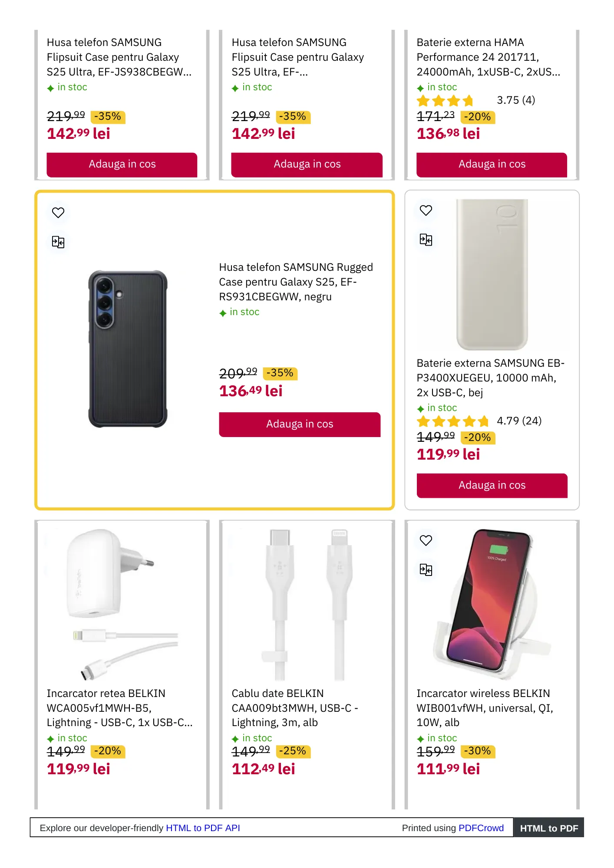Add HAMA Performance 24 power bank to cart
Screen dimensions: 614x868
point(492,164)
